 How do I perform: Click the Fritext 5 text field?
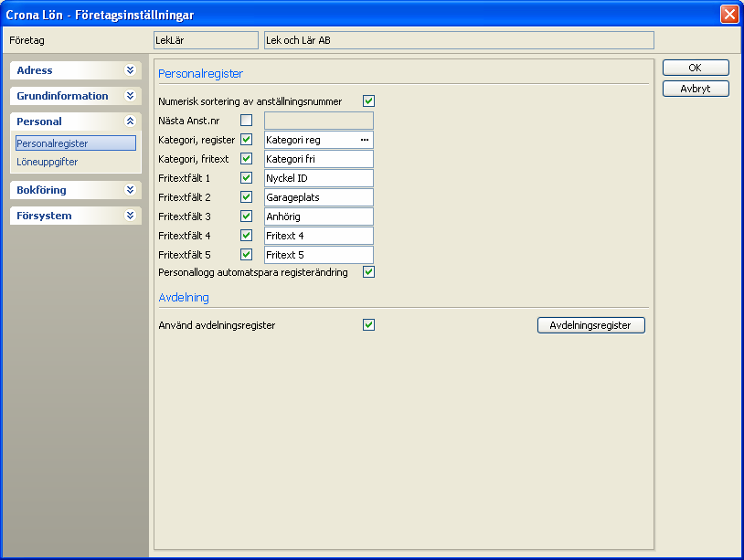(x=319, y=255)
